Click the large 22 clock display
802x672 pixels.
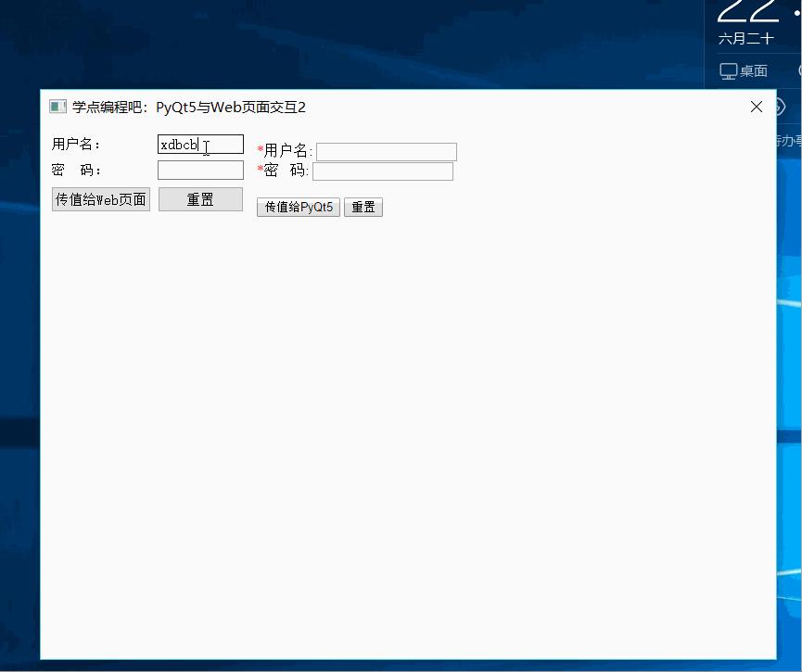coord(749,11)
